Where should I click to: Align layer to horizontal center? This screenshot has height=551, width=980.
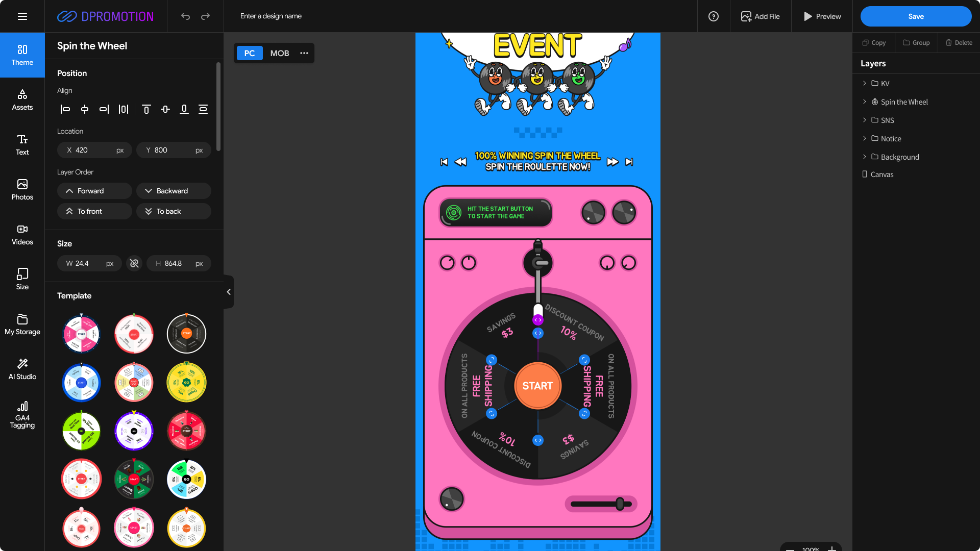[85, 109]
